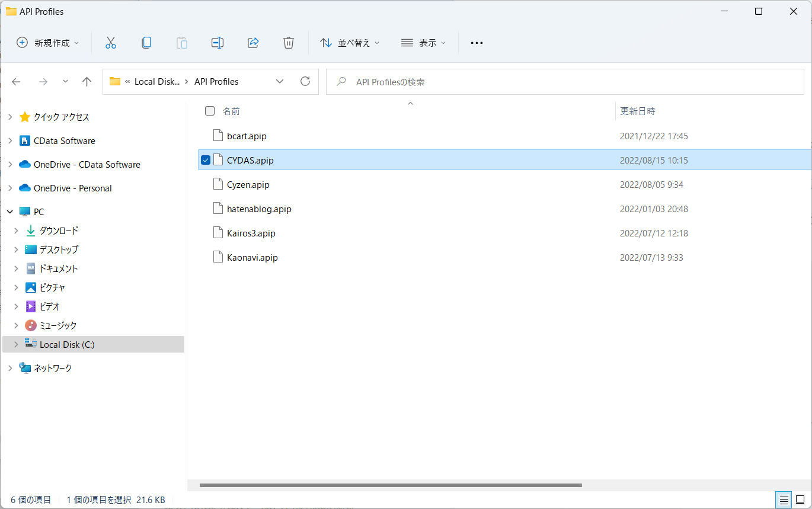812x509 pixels.
Task: Collapse the PC tree node
Action: pyautogui.click(x=10, y=212)
